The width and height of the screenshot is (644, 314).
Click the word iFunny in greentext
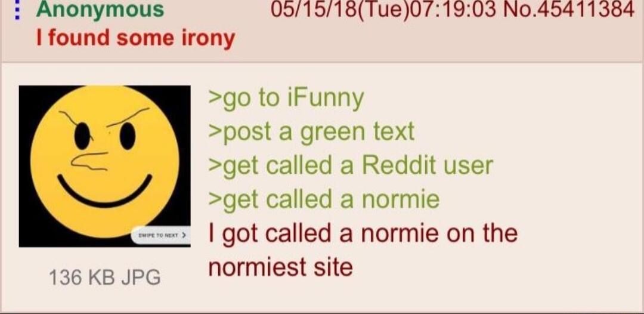(326, 99)
